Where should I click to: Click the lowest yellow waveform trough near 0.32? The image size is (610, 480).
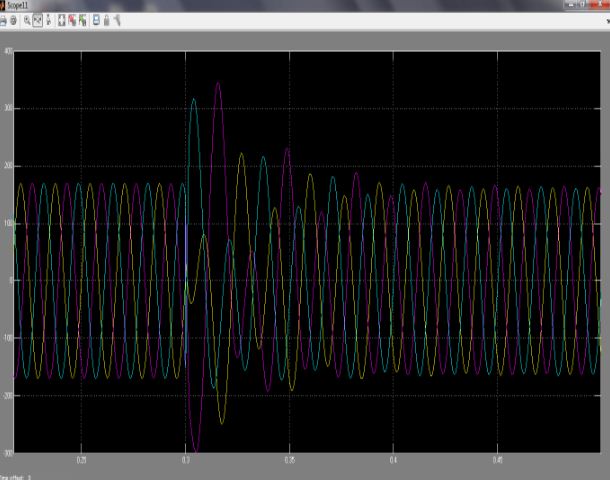click(222, 423)
